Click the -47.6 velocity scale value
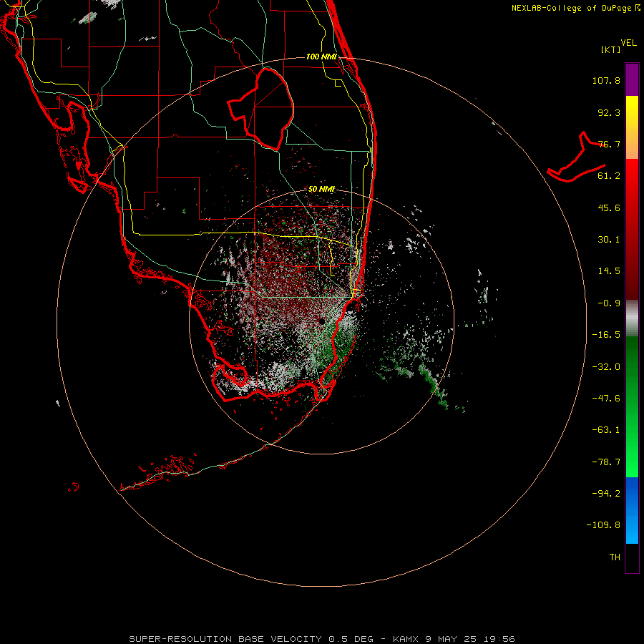Viewport: 644px width, 644px height. (606, 399)
